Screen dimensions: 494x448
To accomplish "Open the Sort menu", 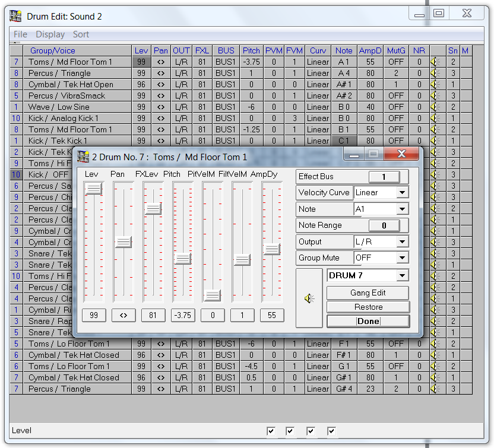I will pos(81,34).
